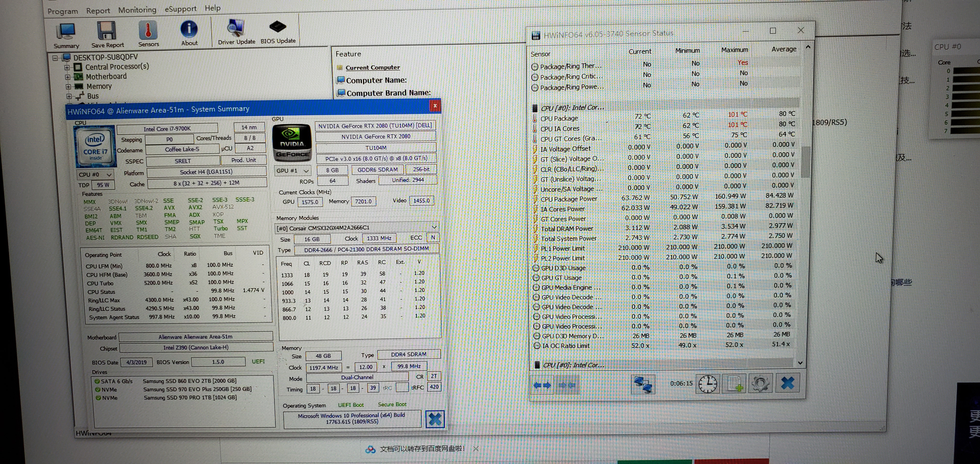Screen dimensions: 980x464
Task: Select the CPU IA Cores sensor row
Action: pyautogui.click(x=664, y=126)
